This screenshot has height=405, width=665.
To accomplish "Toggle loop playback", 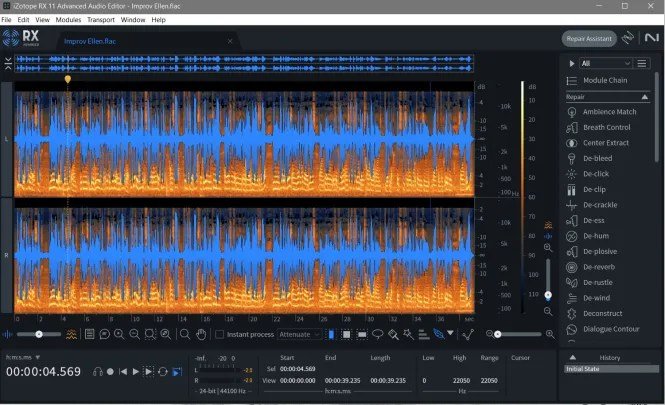I will coord(162,371).
